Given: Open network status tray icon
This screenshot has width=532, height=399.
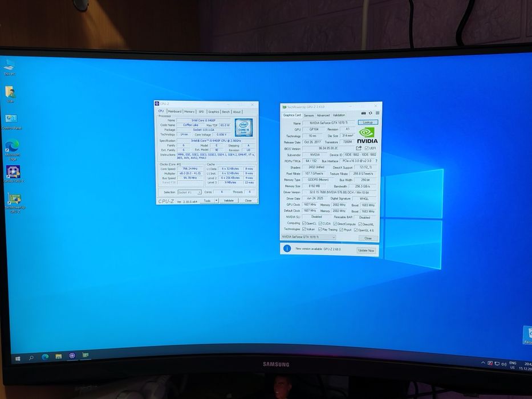Looking at the screenshot, I should tap(497, 364).
